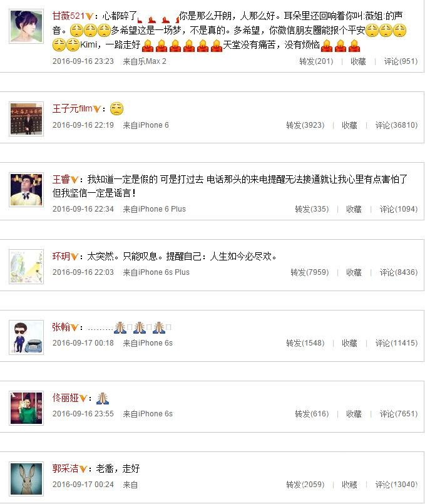Click the 来自iPhone 6s Plus source link
Image resolution: width=425 pixels, height=504 pixels.
point(156,272)
